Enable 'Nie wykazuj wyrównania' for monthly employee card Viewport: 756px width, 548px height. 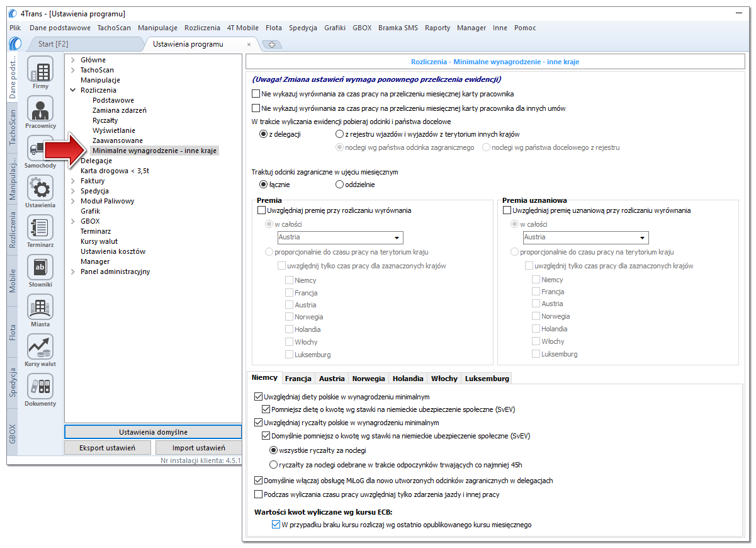click(256, 94)
